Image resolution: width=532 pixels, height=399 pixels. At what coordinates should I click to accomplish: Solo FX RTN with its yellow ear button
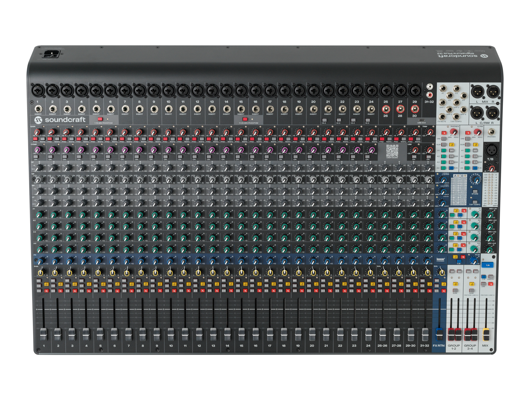(x=444, y=284)
